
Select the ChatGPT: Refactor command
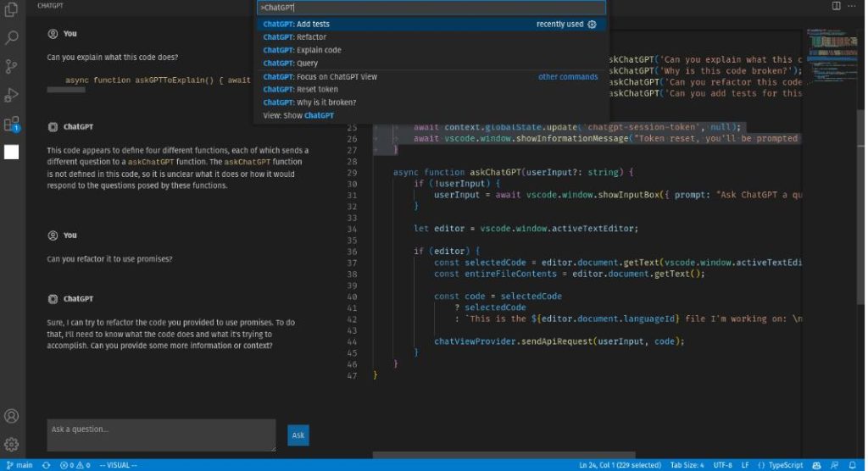coord(432,37)
